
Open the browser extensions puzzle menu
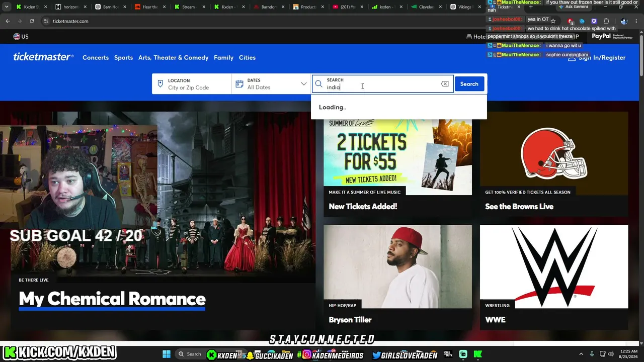606,21
